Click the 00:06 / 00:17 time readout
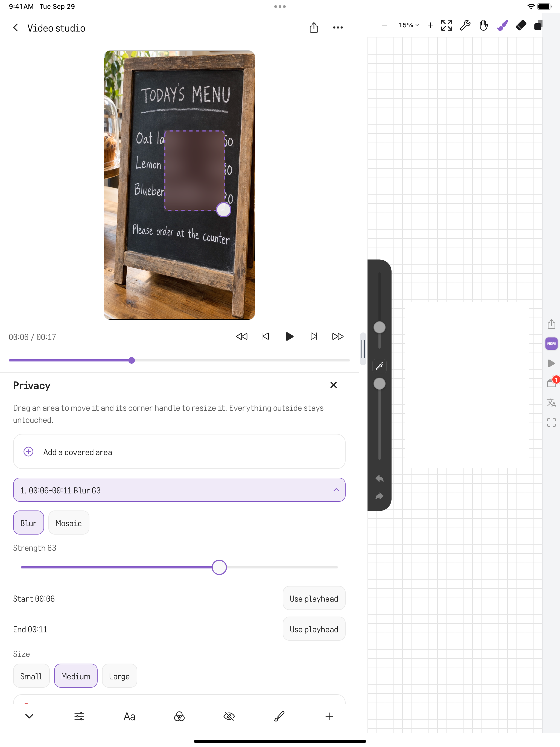The width and height of the screenshot is (560, 747). [x=33, y=337]
